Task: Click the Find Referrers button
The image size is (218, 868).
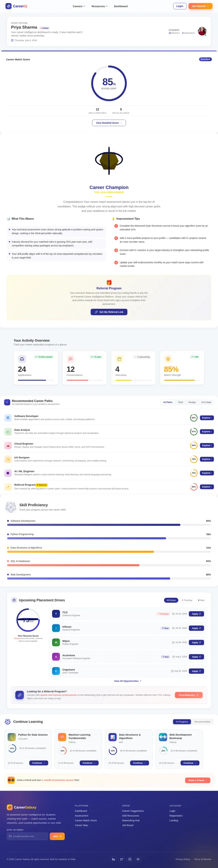Action: (189, 695)
